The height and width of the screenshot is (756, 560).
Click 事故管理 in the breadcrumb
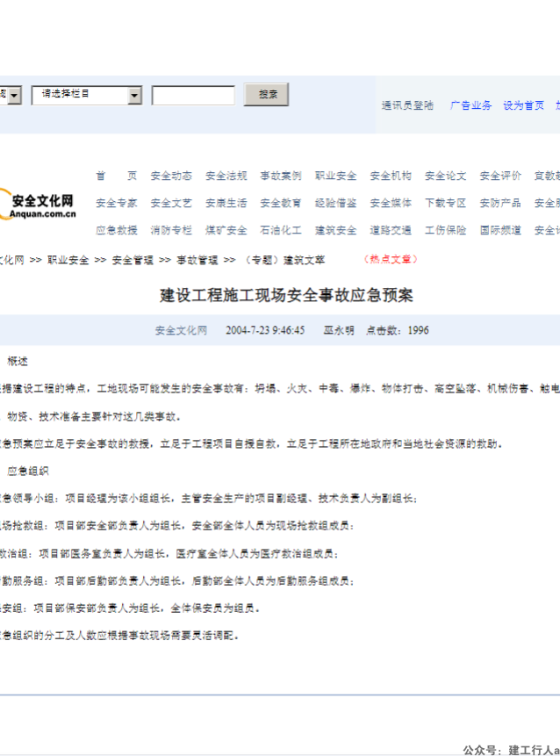(x=197, y=261)
